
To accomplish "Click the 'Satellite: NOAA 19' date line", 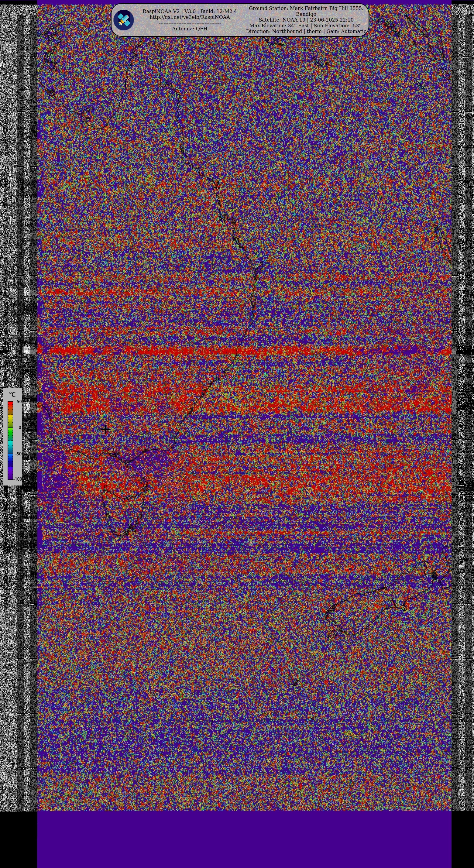I will (x=306, y=20).
